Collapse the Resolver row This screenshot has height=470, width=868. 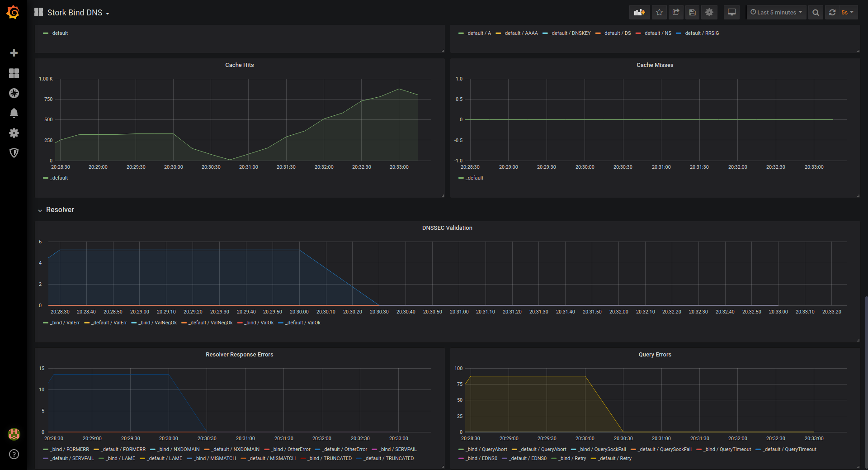click(x=59, y=209)
